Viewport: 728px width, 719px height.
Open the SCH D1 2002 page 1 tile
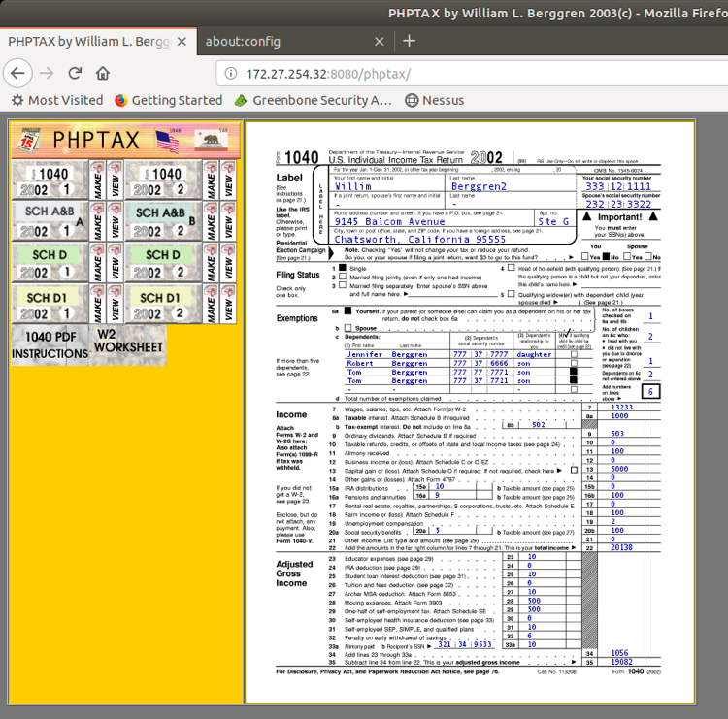50,304
